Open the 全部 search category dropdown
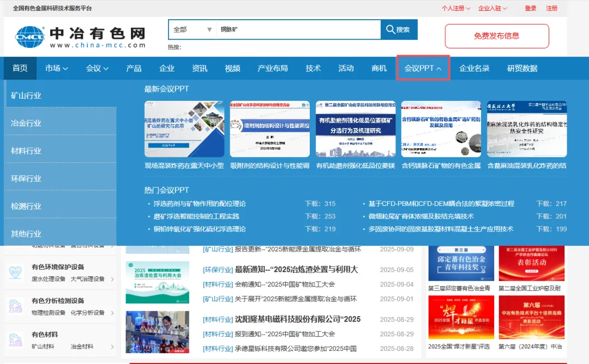 coord(193,29)
